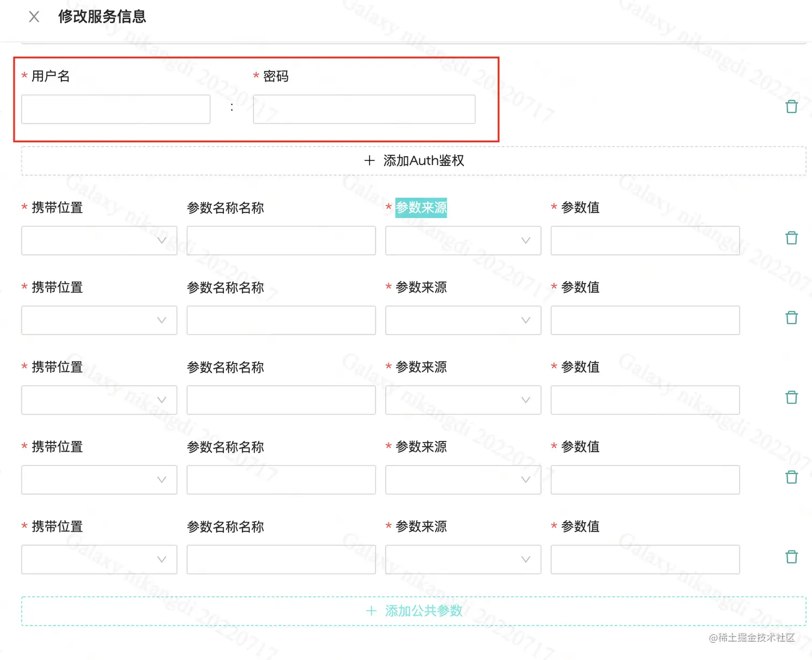Click the 用户名 input field
Image resolution: width=812 pixels, height=660 pixels.
[115, 109]
